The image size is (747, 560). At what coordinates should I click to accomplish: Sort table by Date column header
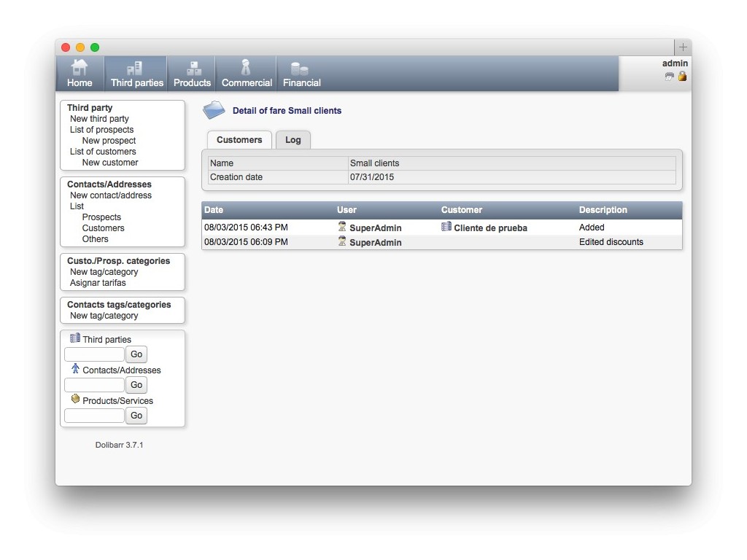[214, 210]
